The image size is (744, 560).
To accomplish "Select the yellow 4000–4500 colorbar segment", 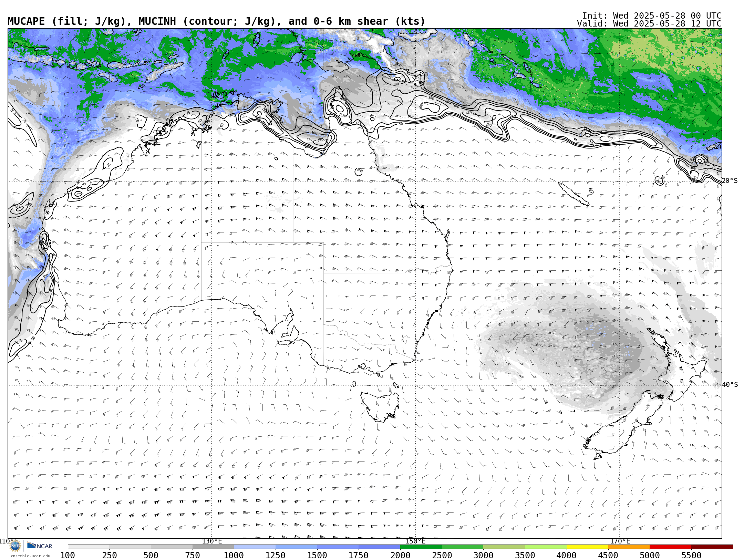I will pos(587,547).
